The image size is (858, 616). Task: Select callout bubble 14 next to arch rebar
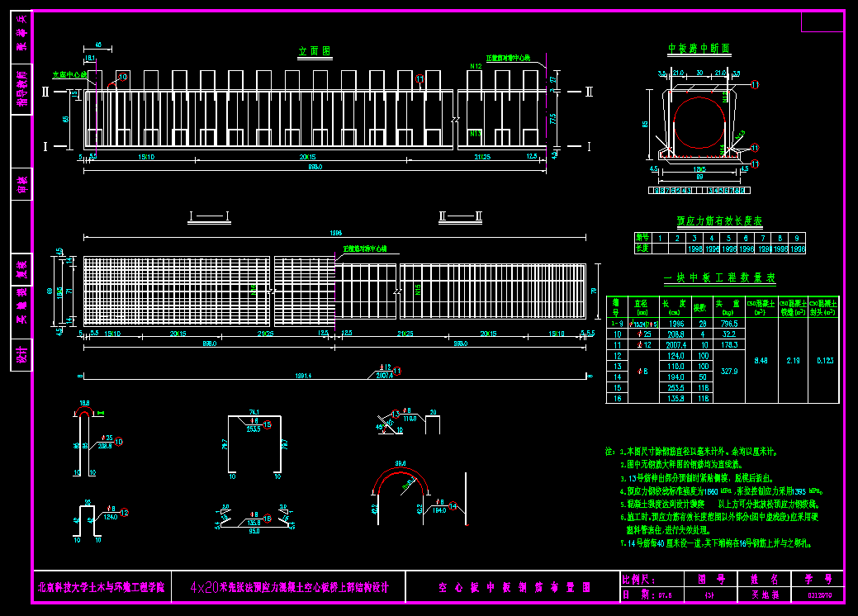(x=453, y=505)
